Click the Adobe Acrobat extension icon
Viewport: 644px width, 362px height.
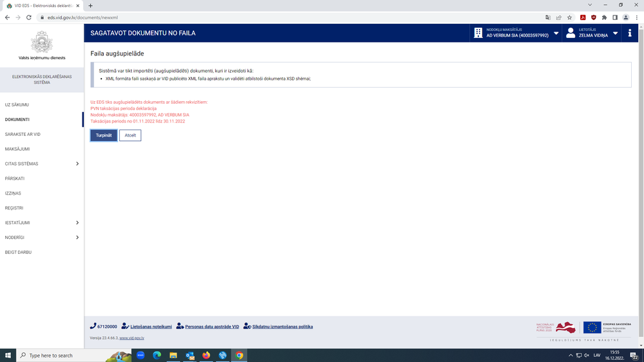point(583,17)
